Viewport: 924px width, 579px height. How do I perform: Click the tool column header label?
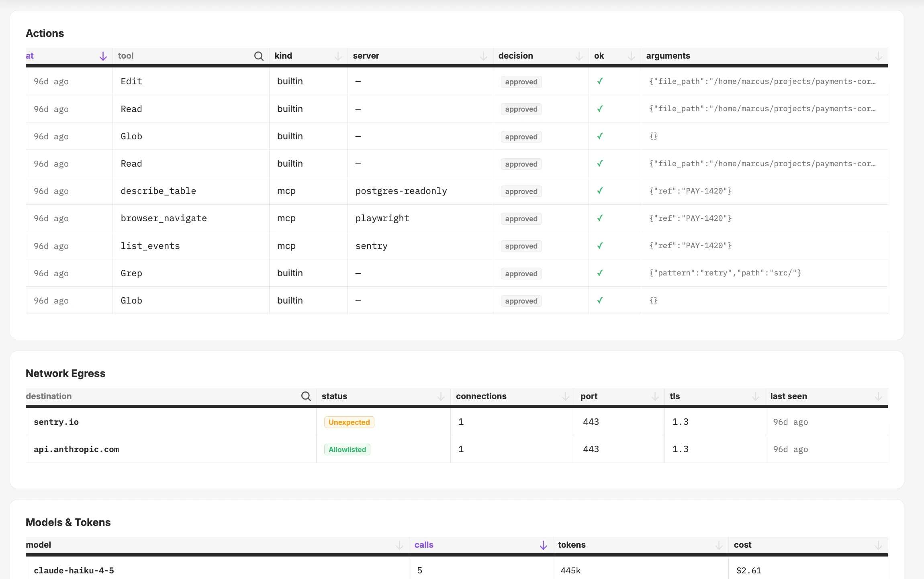point(126,56)
